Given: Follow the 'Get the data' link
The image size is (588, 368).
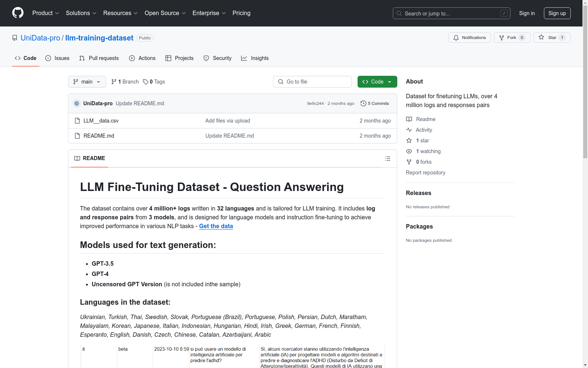Looking at the screenshot, I should [216, 226].
